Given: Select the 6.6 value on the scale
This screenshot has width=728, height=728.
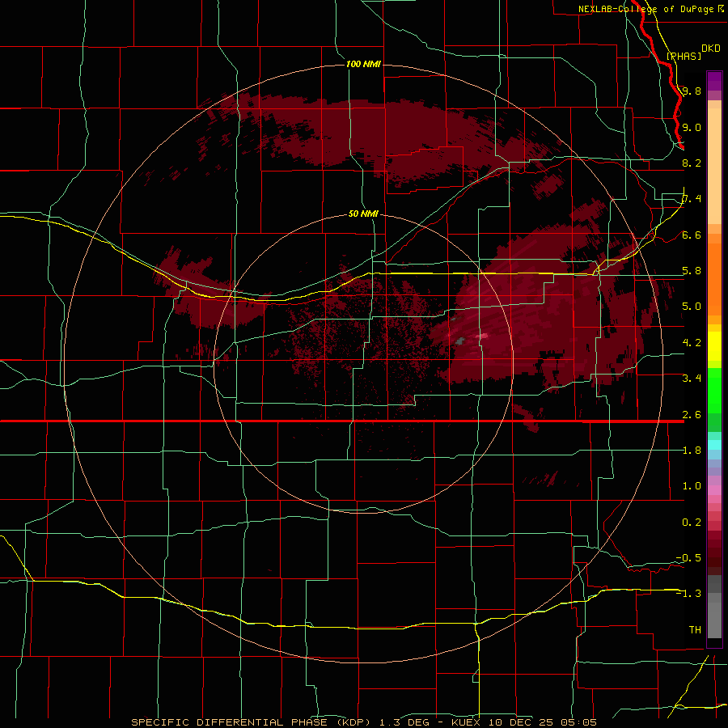Looking at the screenshot, I should 692,235.
